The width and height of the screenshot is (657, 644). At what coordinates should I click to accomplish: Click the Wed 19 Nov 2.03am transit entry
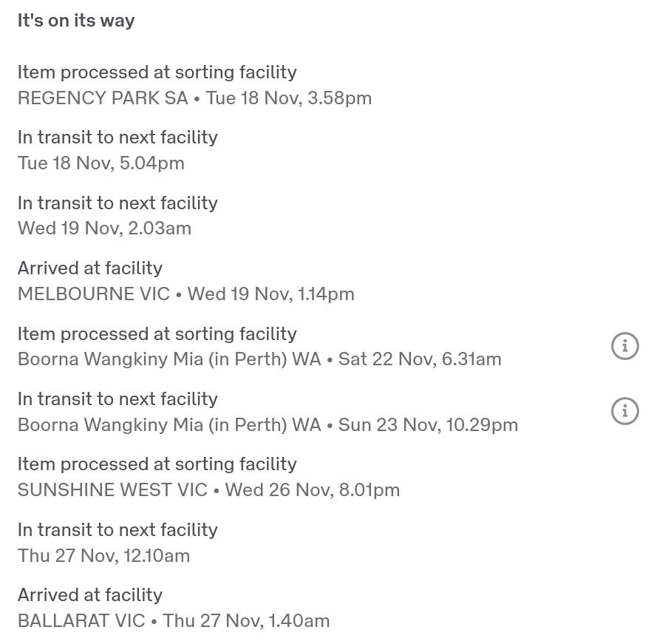pyautogui.click(x=104, y=227)
